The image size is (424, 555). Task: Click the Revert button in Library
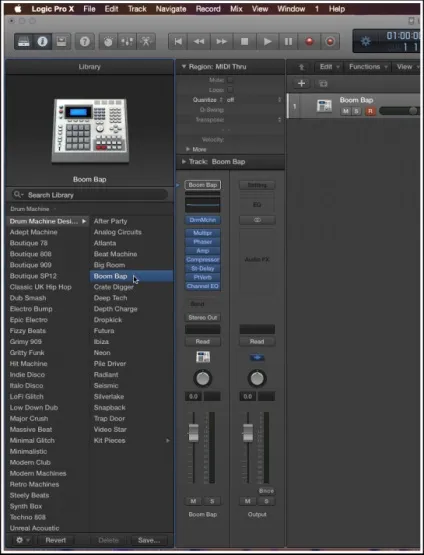click(x=56, y=540)
